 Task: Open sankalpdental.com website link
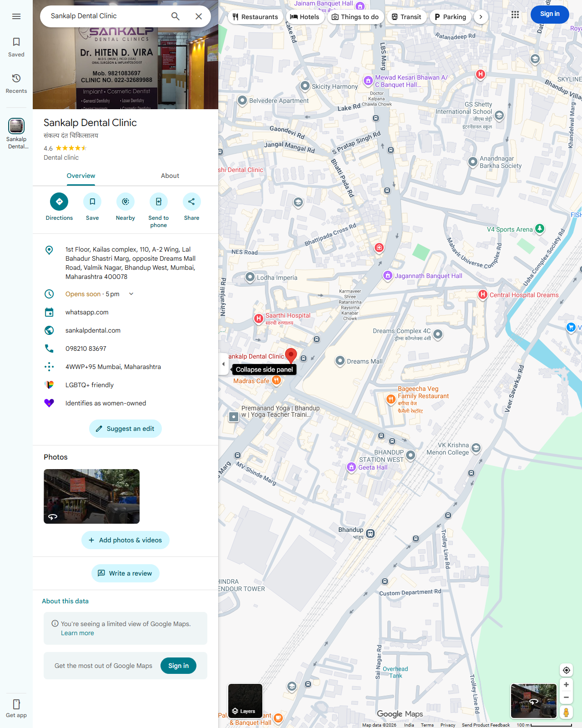click(x=93, y=330)
